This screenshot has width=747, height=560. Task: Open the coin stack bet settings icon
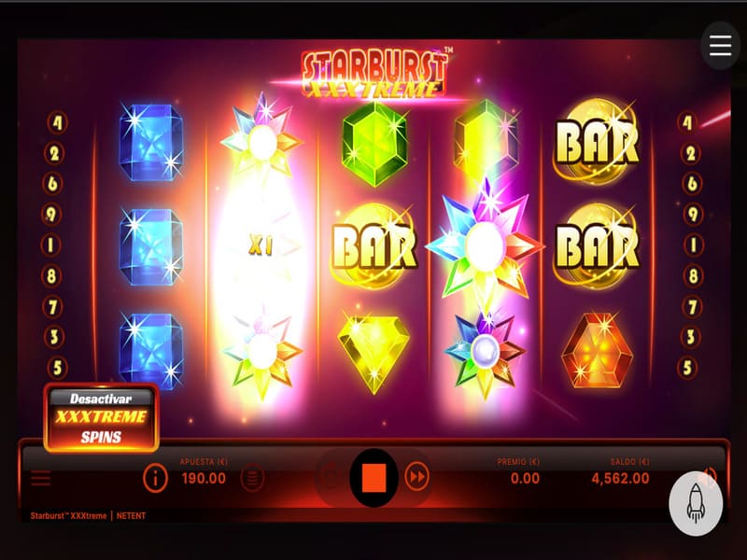coord(252,477)
